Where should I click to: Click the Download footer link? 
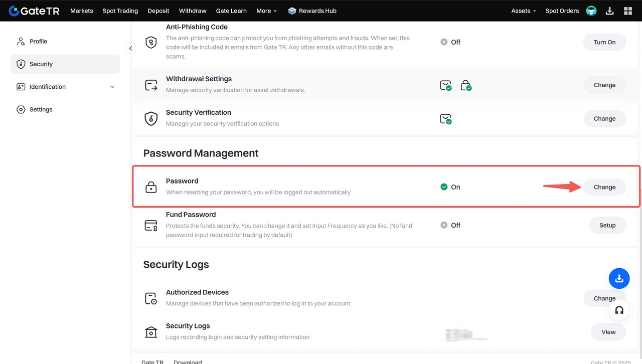(188, 361)
